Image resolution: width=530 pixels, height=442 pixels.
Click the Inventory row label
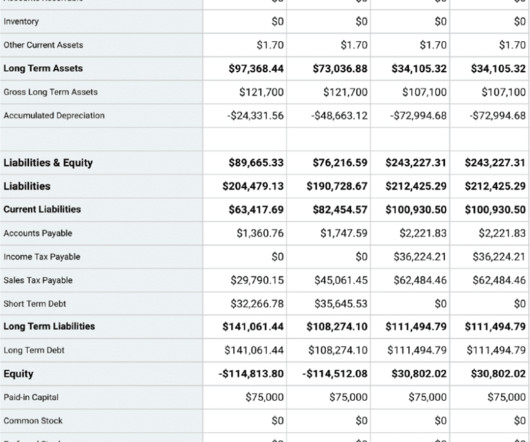click(21, 21)
